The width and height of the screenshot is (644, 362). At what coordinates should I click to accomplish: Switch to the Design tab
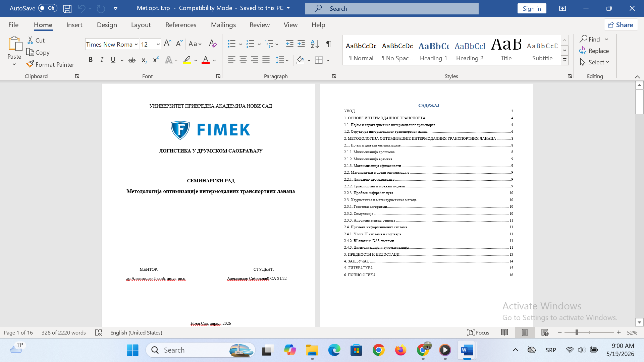(107, 25)
